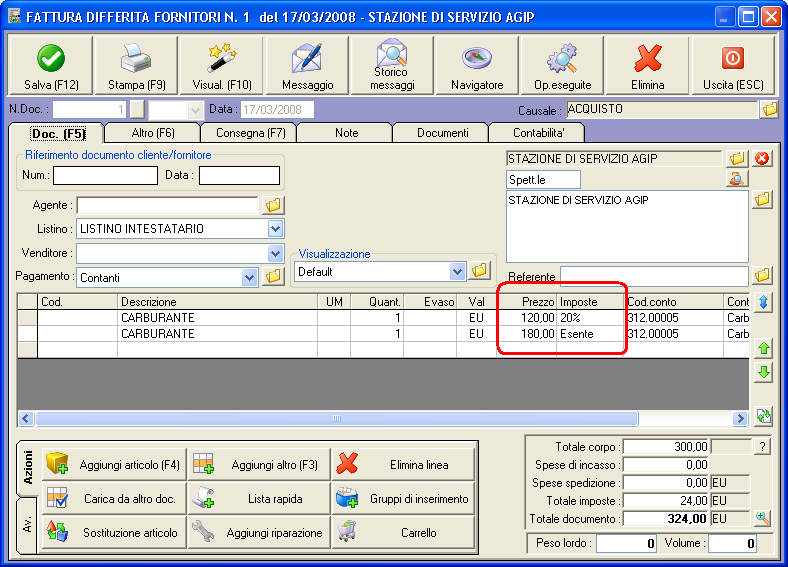Image resolution: width=788 pixels, height=567 pixels.
Task: Click Gruppi di inserimento
Action: pos(404,499)
